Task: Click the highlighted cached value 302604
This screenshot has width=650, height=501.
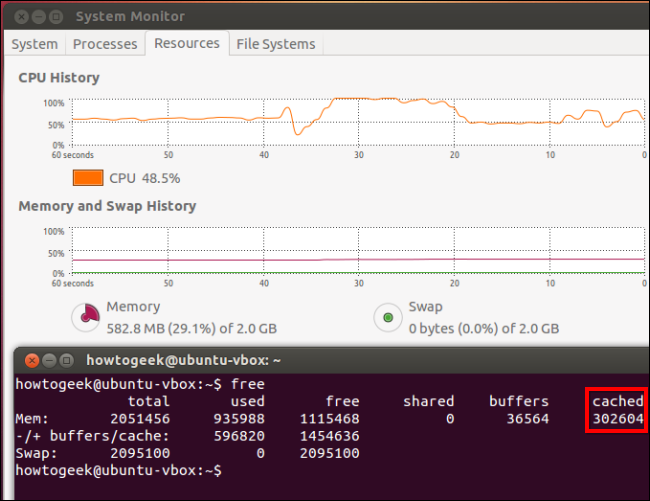Action: pyautogui.click(x=618, y=419)
